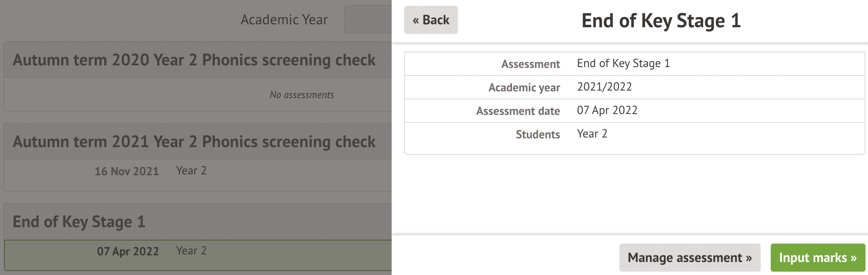Click the Academic year row label in details

(x=524, y=88)
